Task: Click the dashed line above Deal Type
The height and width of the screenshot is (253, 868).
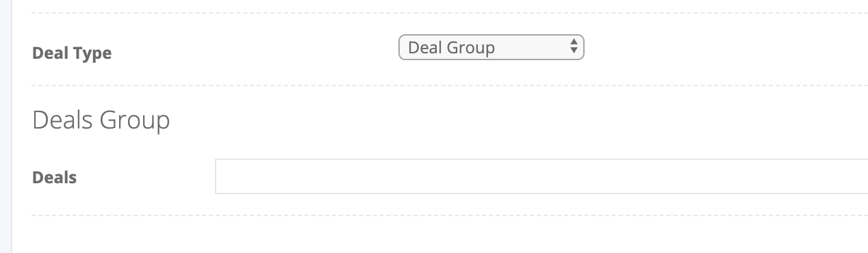Action: [x=450, y=13]
